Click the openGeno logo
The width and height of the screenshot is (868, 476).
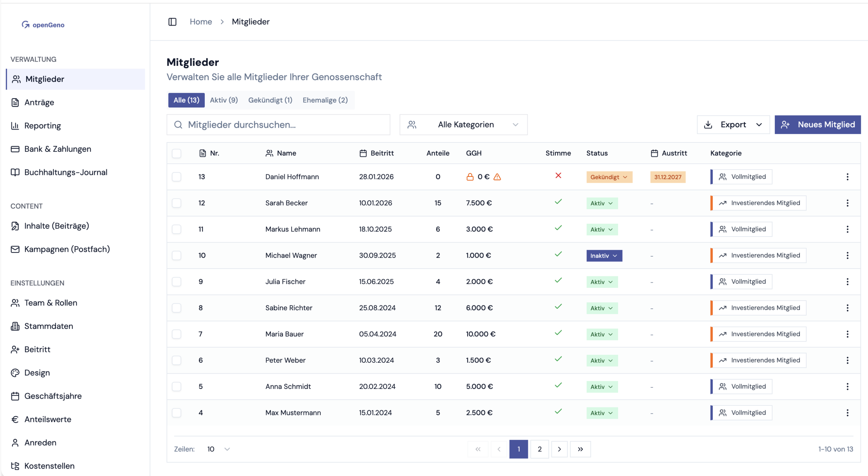[x=43, y=25]
